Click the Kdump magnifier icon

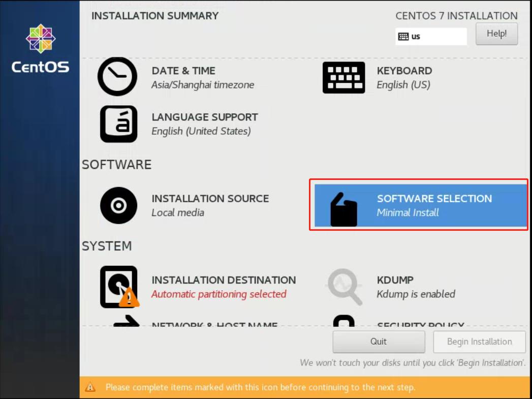click(344, 287)
